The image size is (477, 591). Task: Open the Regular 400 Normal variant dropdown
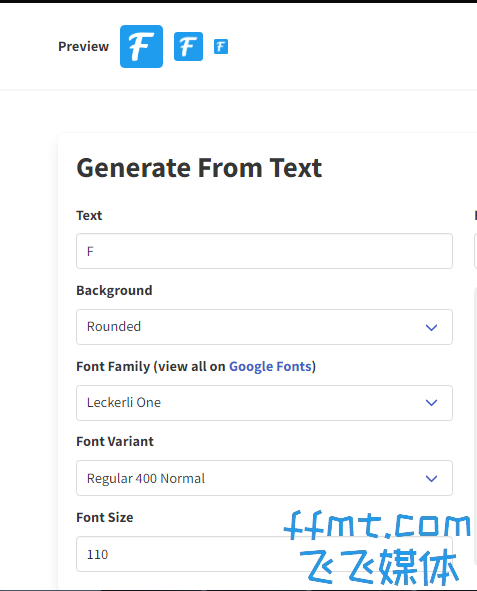point(264,478)
